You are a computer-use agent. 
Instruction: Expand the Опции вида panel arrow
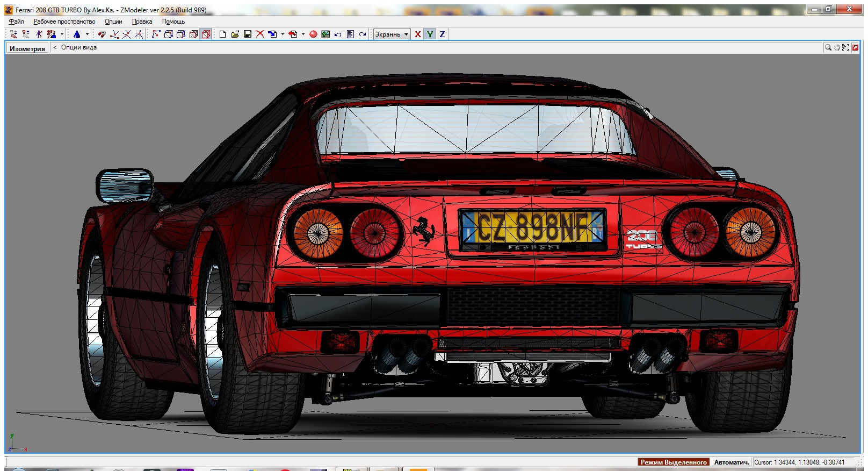click(55, 47)
